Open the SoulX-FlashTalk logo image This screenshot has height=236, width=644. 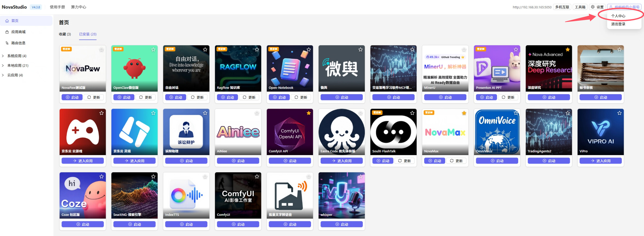393,132
